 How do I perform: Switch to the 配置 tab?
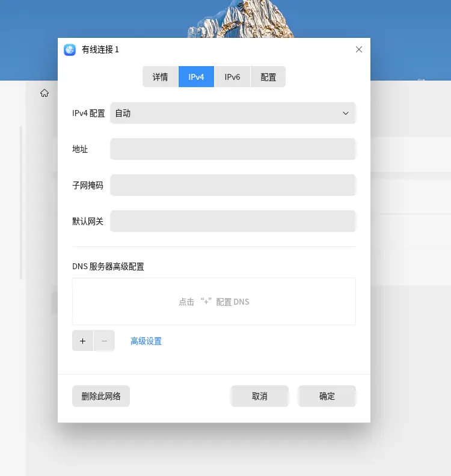[268, 77]
